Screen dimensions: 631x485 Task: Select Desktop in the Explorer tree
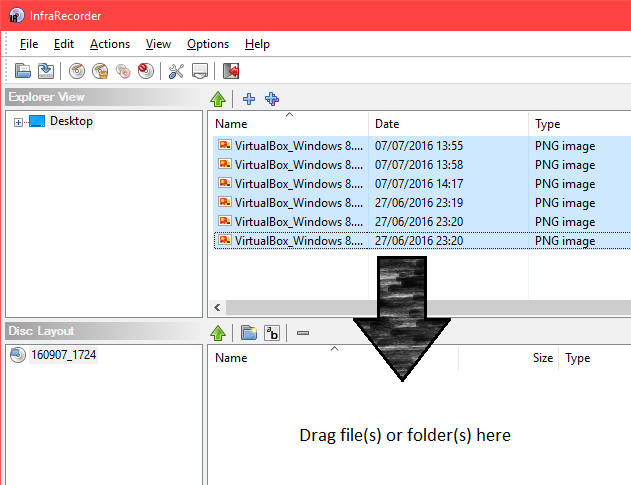click(x=71, y=121)
